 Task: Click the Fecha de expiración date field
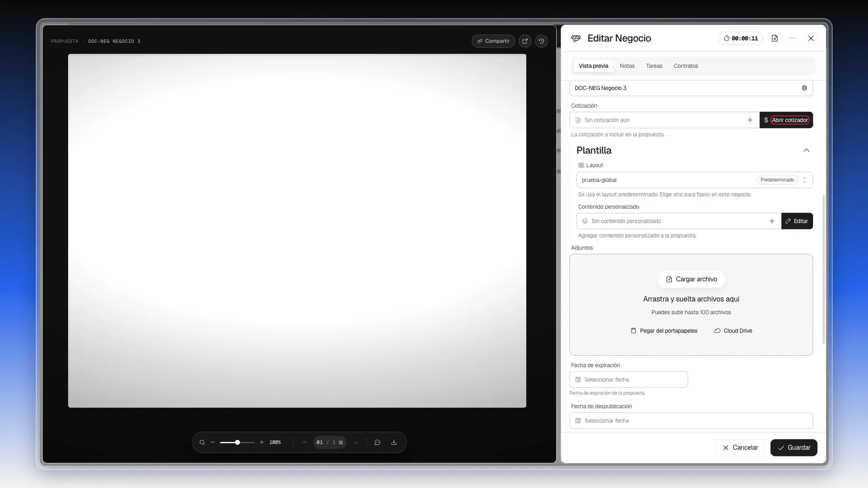pyautogui.click(x=628, y=380)
